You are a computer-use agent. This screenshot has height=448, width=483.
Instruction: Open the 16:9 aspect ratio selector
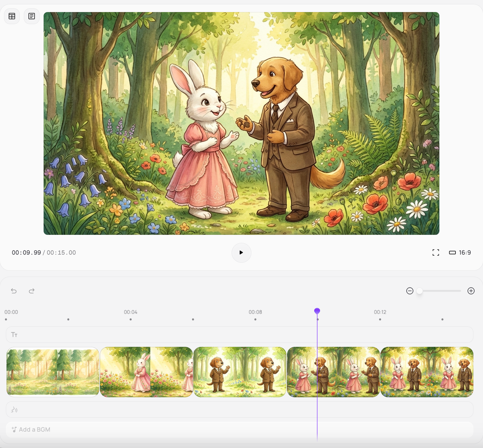pyautogui.click(x=460, y=252)
